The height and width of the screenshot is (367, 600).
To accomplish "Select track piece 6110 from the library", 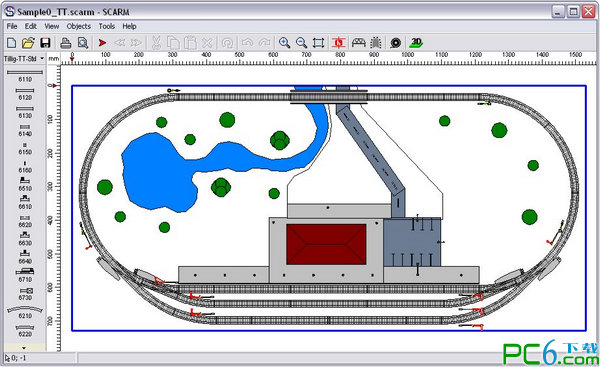I will [25, 75].
